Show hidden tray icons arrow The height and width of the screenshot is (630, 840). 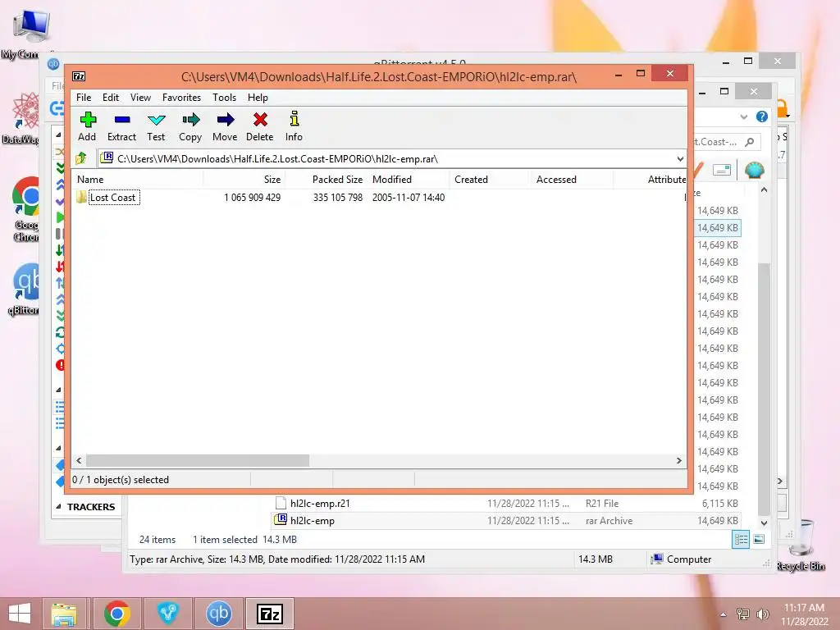(x=724, y=614)
